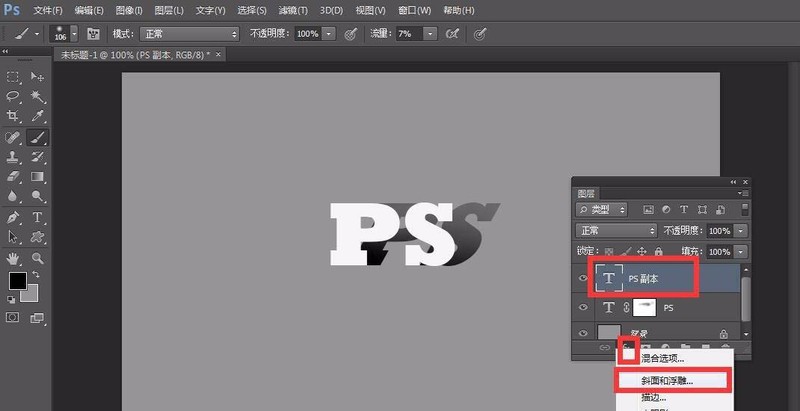The height and width of the screenshot is (411, 800).
Task: Hide the 背景 layer with eye icon
Action: (585, 334)
